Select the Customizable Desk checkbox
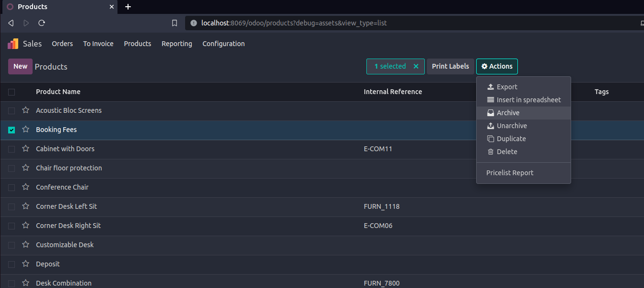Viewport: 644px width, 288px height. (x=12, y=245)
